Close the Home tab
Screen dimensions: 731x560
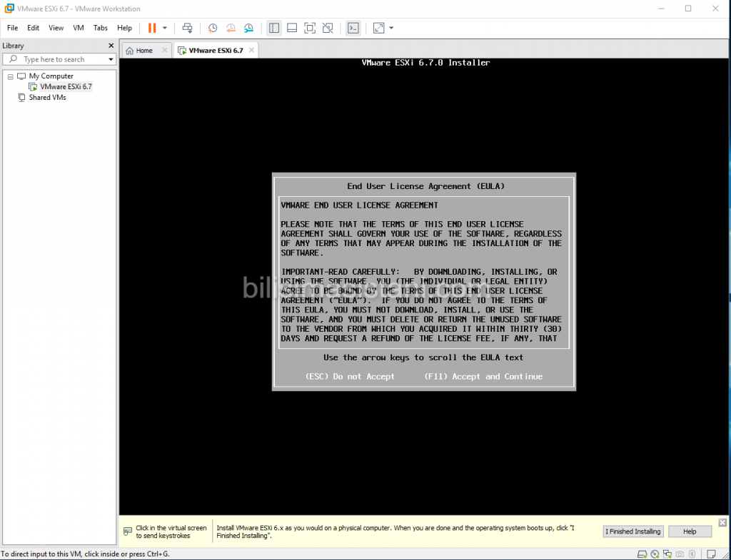pyautogui.click(x=164, y=51)
